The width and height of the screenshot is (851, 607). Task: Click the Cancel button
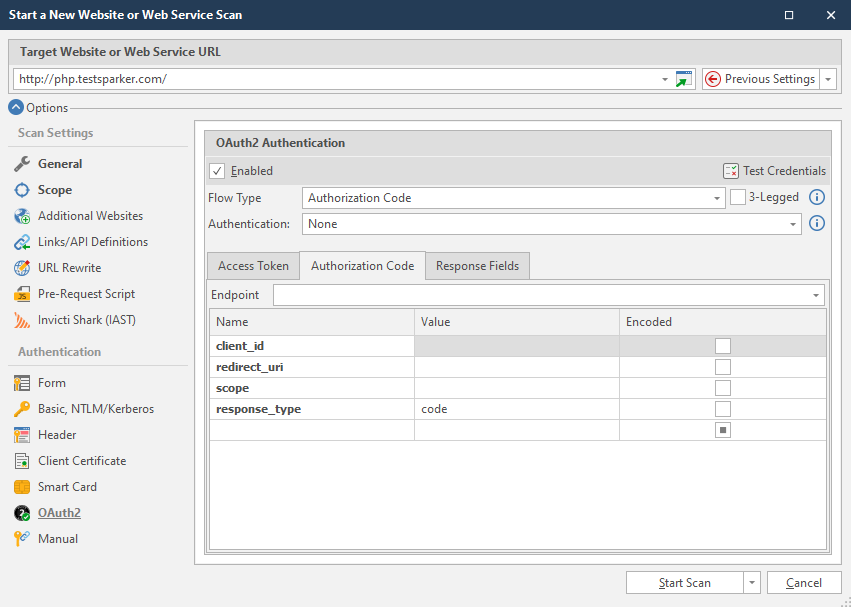pos(804,583)
